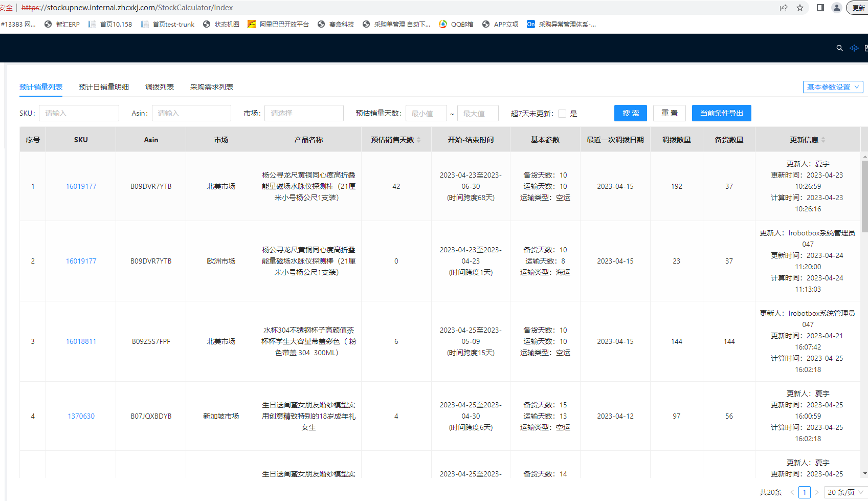This screenshot has height=501, width=868.
Task: Open the 市场 select dropdown
Action: coord(304,113)
